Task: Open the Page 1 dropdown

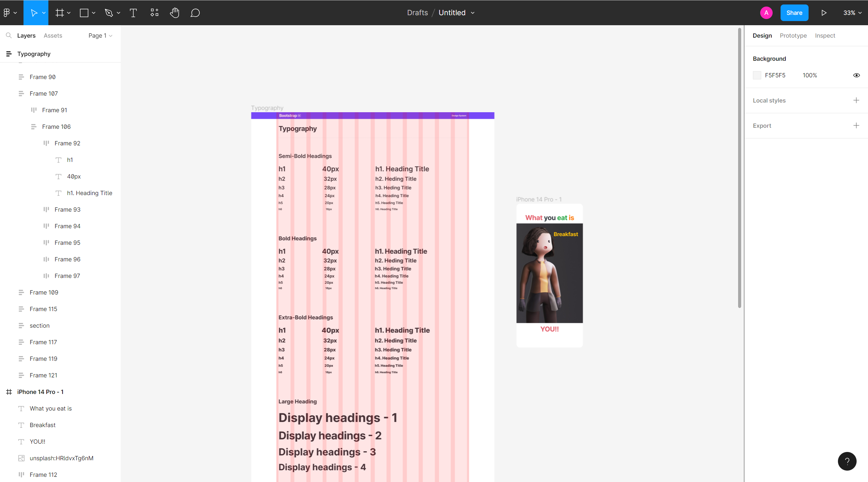Action: [100, 36]
